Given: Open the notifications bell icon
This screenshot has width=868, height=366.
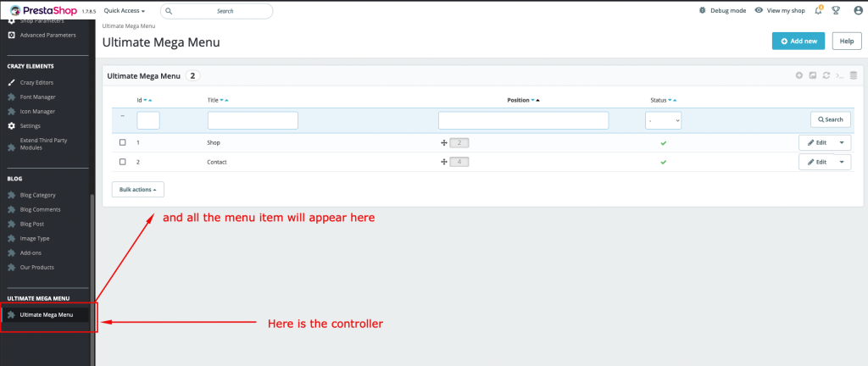Looking at the screenshot, I should [x=817, y=11].
